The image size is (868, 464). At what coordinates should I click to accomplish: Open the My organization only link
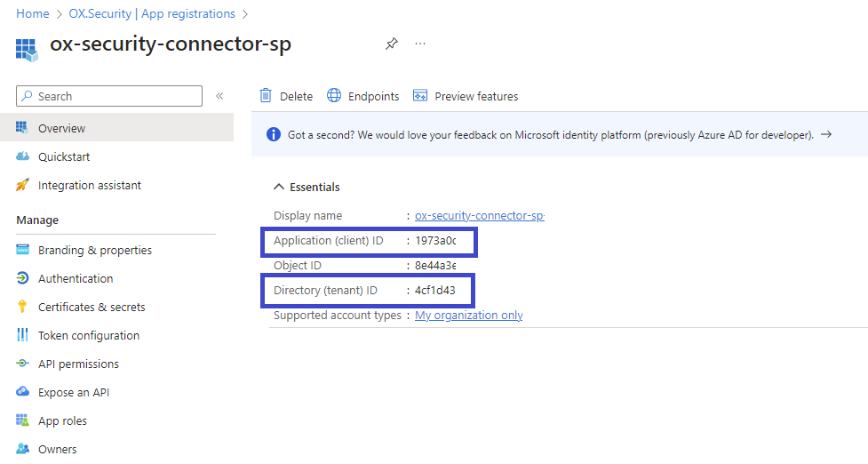pyautogui.click(x=468, y=316)
